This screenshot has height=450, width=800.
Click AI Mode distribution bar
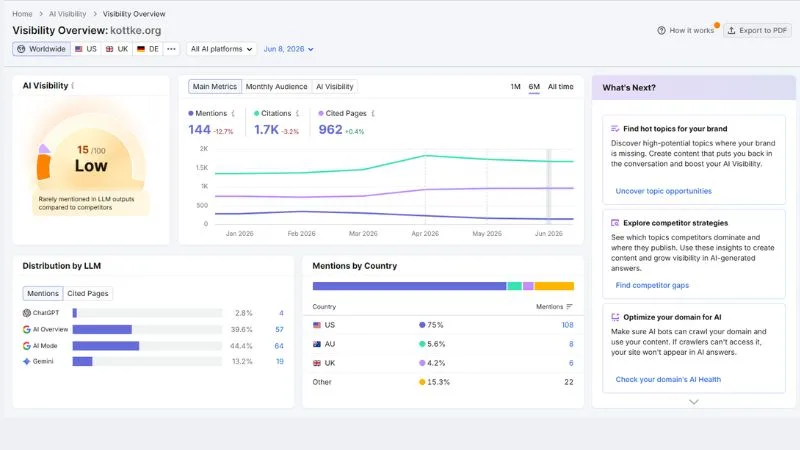pyautogui.click(x=106, y=346)
